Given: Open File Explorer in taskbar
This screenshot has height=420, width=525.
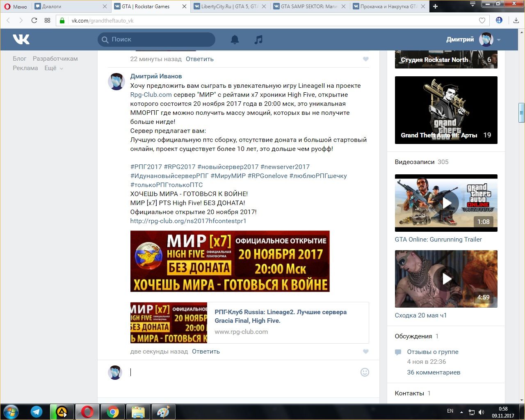Looking at the screenshot, I should pos(138,412).
